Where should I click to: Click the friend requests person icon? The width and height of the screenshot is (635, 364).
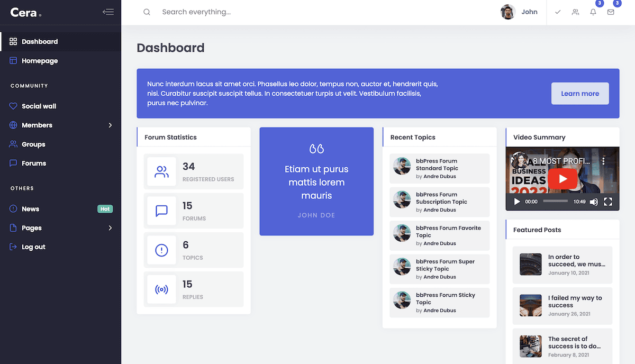pyautogui.click(x=575, y=12)
